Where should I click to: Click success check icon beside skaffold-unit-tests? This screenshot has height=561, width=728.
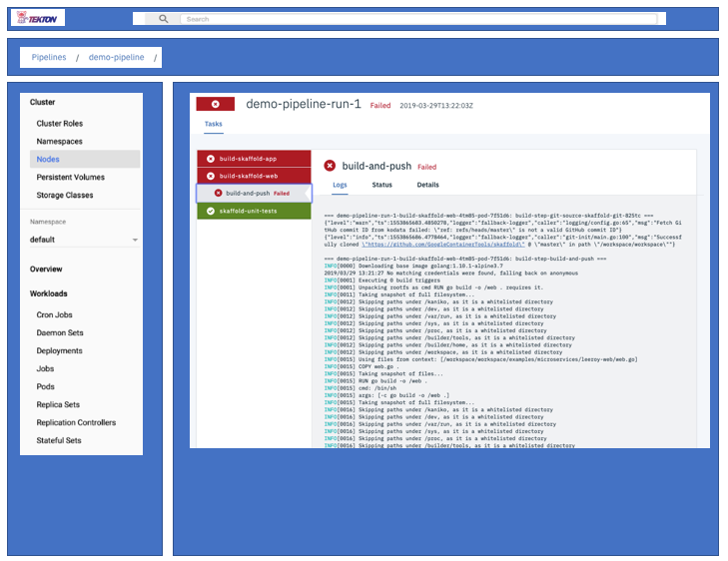point(211,212)
